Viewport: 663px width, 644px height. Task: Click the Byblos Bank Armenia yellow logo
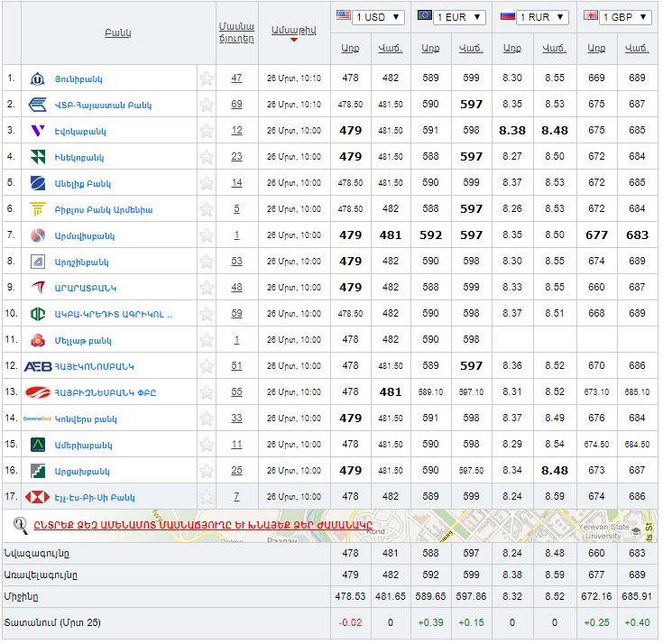click(38, 209)
